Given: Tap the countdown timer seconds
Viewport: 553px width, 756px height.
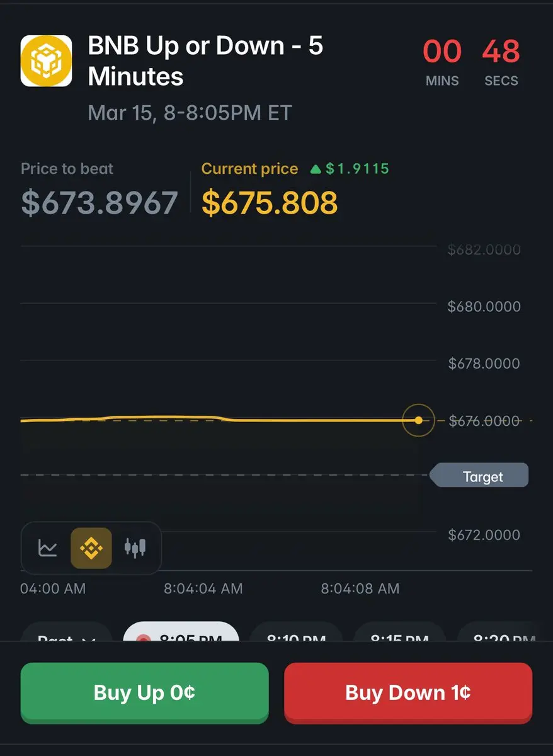Looking at the screenshot, I should tap(501, 52).
